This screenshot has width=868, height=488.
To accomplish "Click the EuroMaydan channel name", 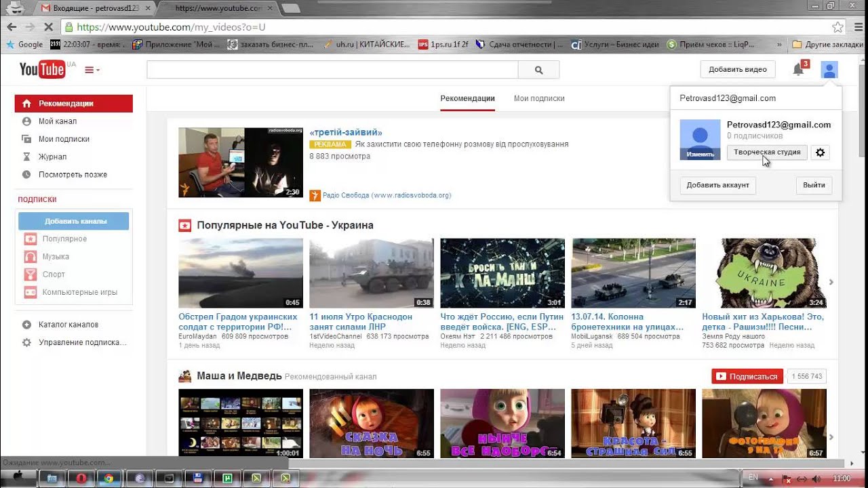I will (x=197, y=336).
